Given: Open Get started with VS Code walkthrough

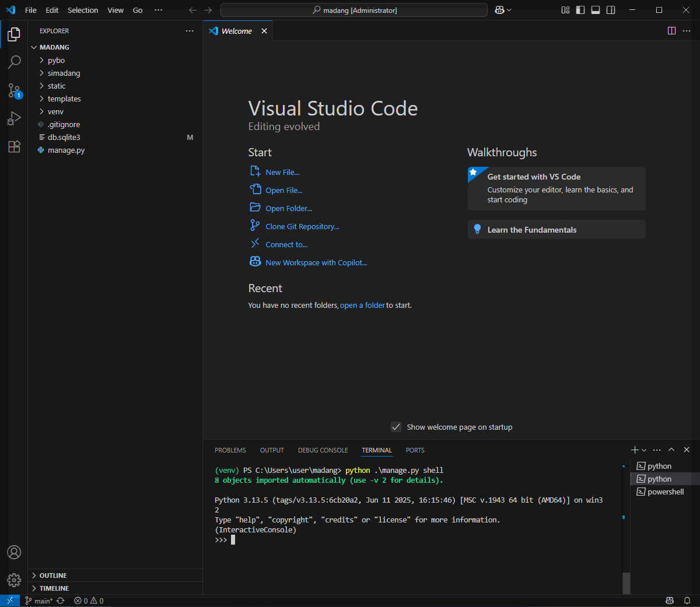Looking at the screenshot, I should click(556, 188).
